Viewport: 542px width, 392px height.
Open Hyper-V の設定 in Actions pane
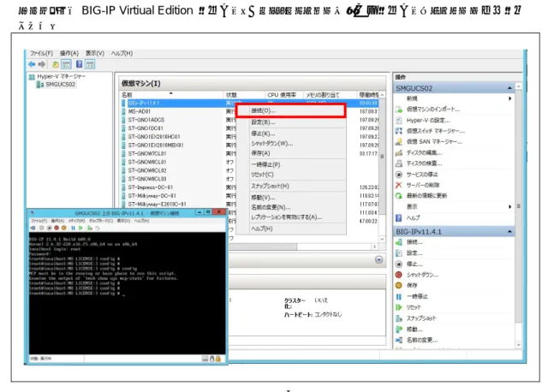[428, 120]
